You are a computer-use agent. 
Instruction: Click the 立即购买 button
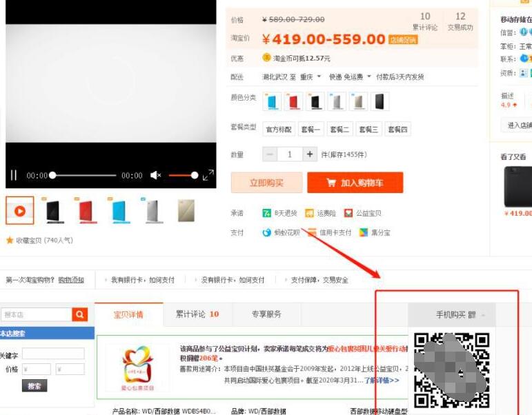266,183
